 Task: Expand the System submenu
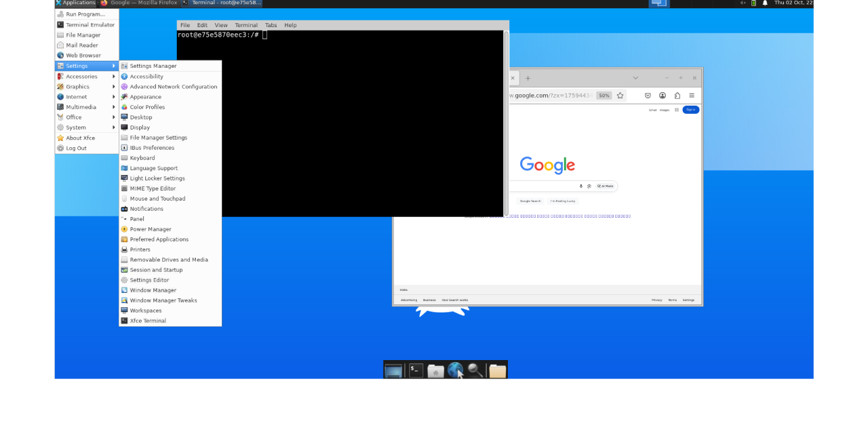87,127
